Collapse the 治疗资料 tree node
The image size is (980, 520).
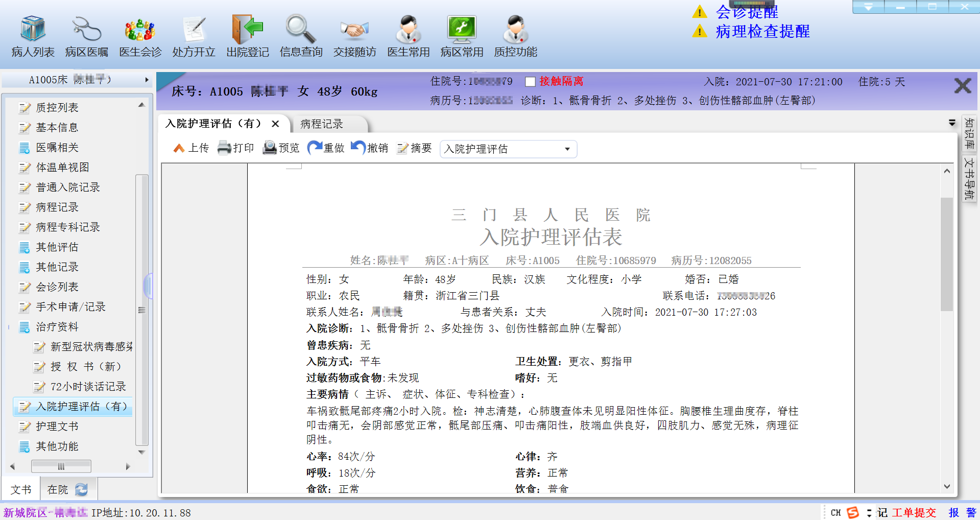pyautogui.click(x=9, y=327)
